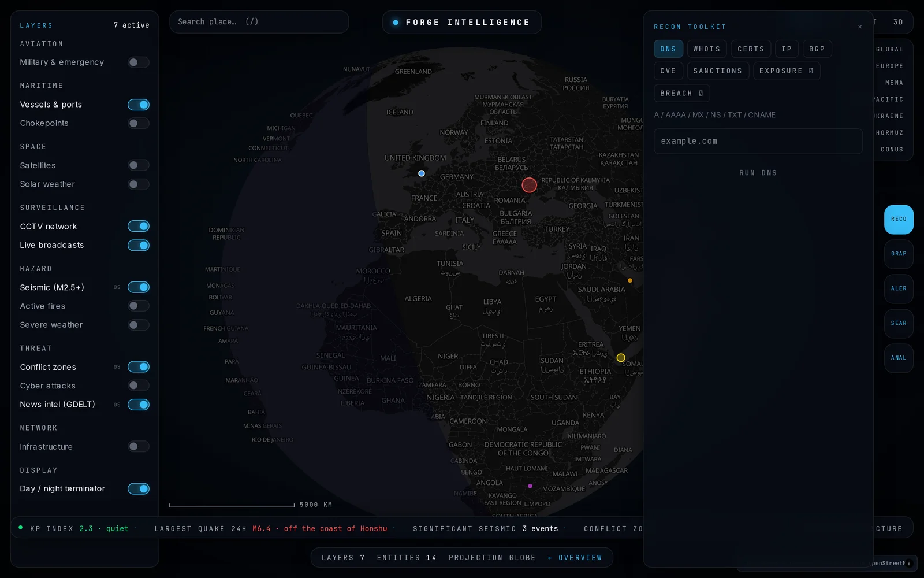
Task: Jump to the MENA region preset
Action: point(894,83)
